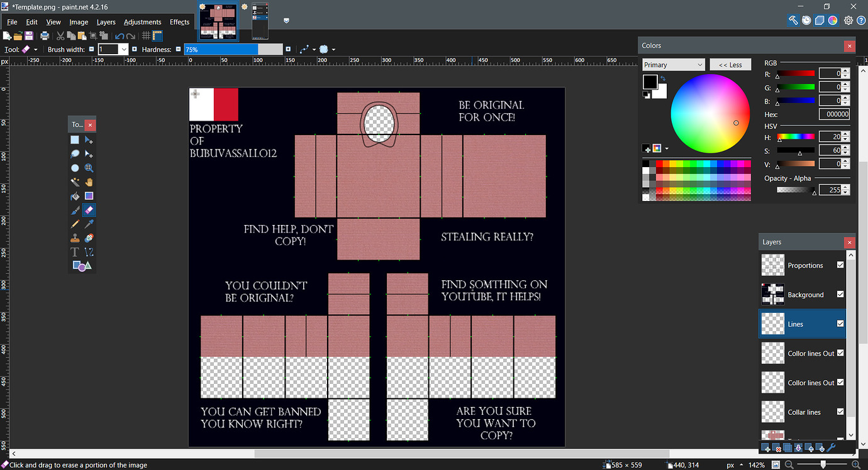Decrease brush width with minus button

tap(91, 49)
